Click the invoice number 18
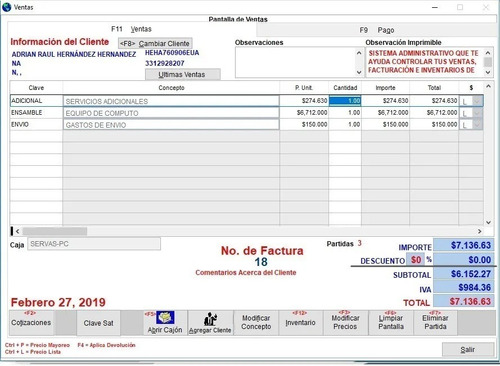 (261, 262)
